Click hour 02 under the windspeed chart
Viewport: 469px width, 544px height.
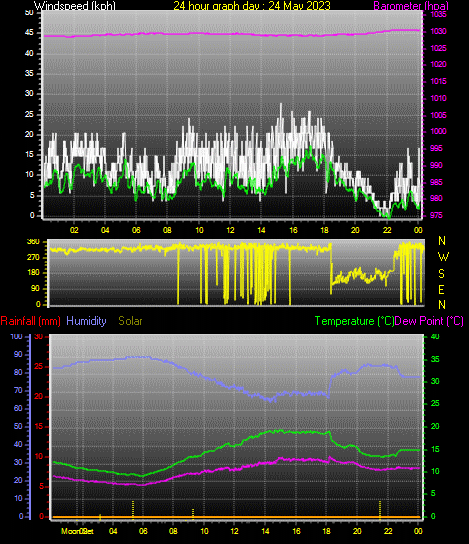pyautogui.click(x=74, y=230)
